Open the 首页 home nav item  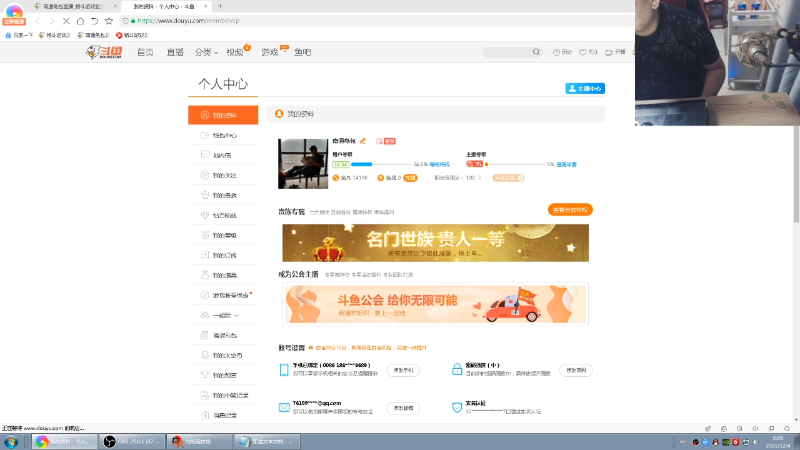pos(145,52)
